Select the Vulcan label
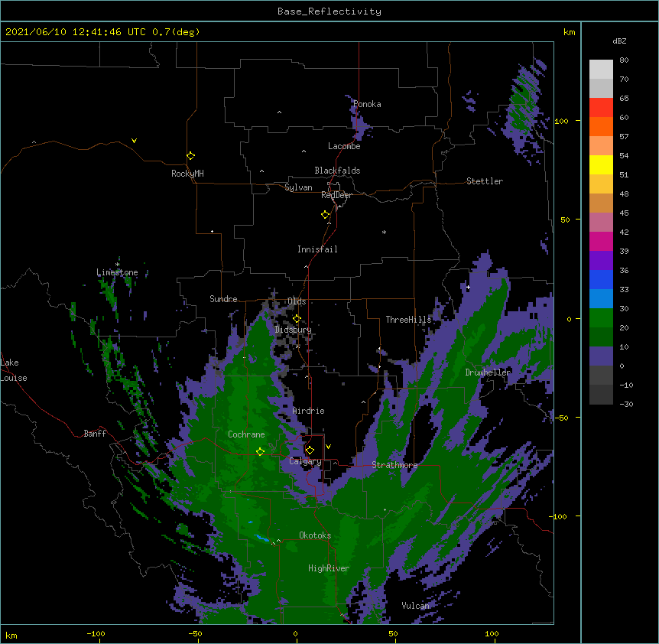Viewport: 659px width, 644px height. (415, 606)
